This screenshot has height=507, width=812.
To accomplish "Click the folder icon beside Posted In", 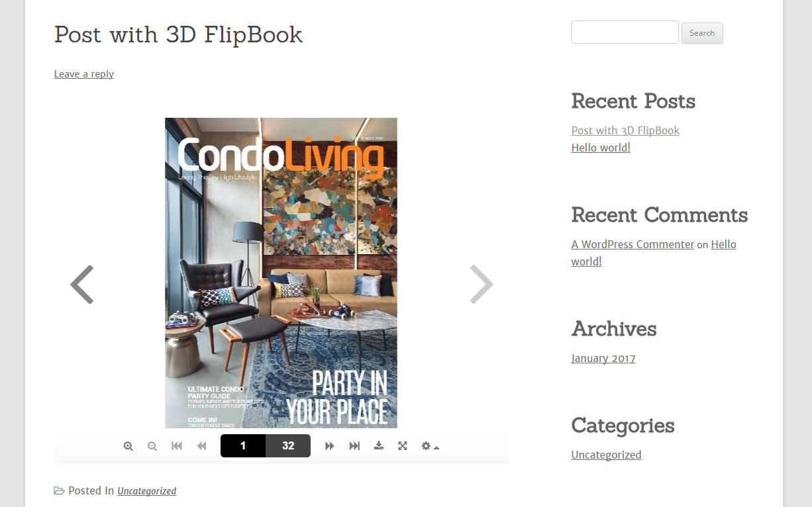I will [x=60, y=490].
